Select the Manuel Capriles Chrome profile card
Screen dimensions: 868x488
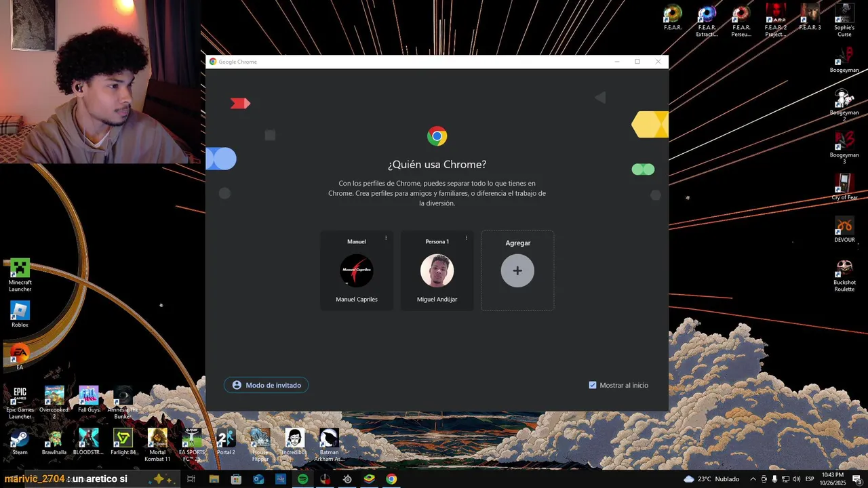(357, 270)
